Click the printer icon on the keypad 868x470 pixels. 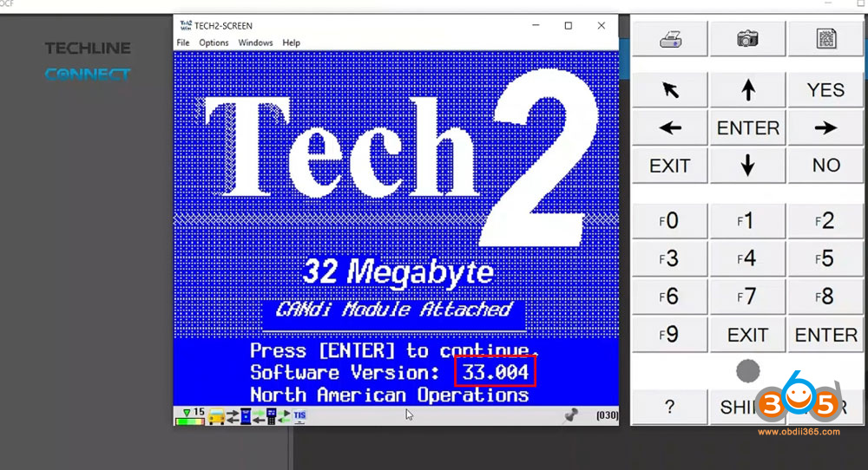point(669,39)
